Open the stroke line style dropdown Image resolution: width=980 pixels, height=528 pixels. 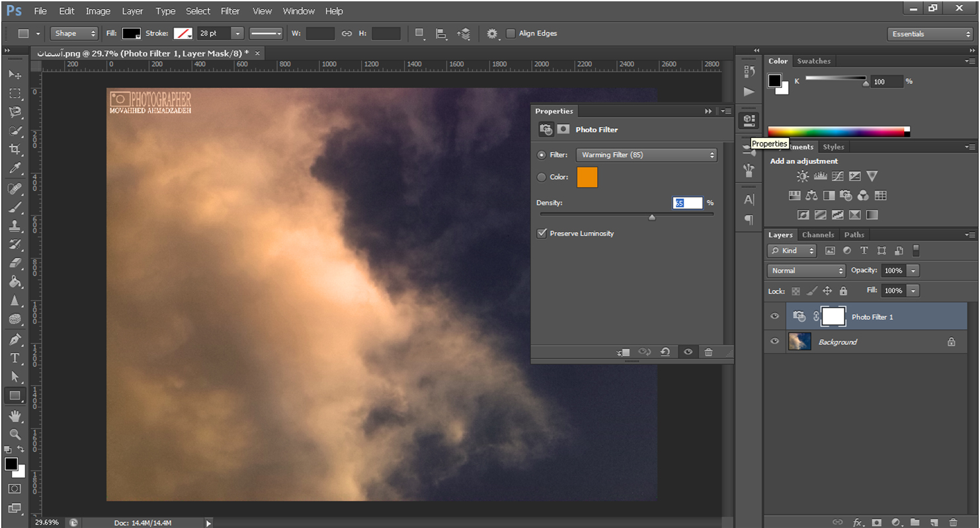tap(266, 33)
